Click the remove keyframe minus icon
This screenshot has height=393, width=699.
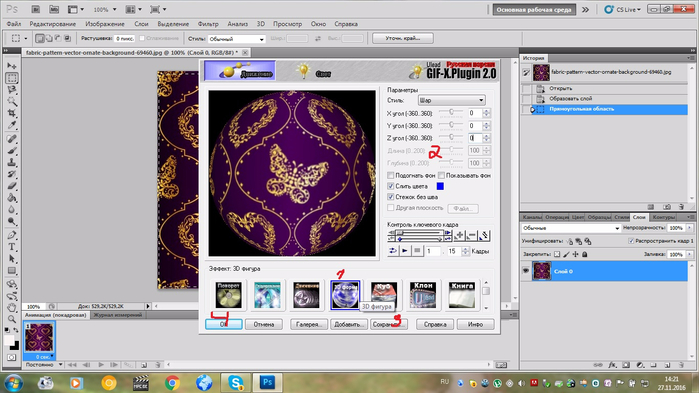(472, 236)
